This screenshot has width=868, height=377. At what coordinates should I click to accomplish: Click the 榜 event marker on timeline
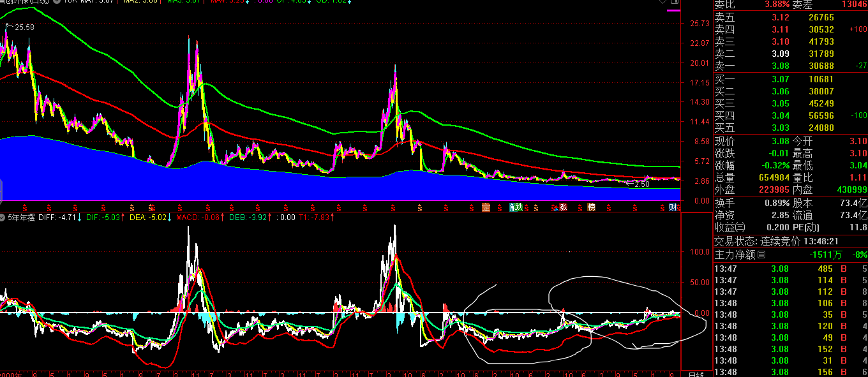point(591,207)
